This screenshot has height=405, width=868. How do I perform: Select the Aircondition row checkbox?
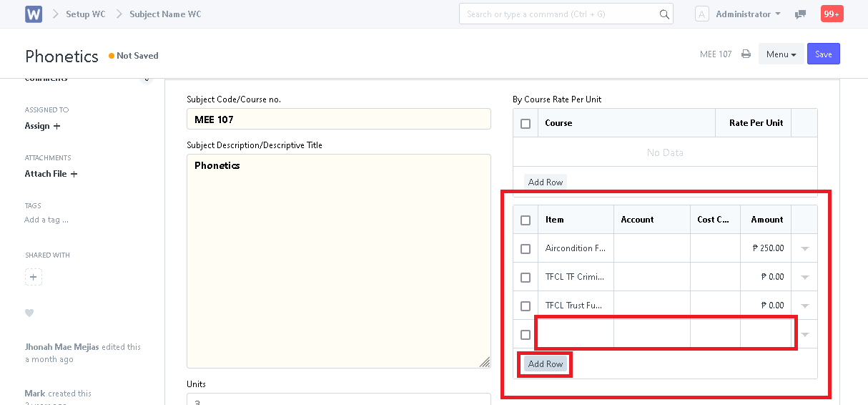coord(526,249)
